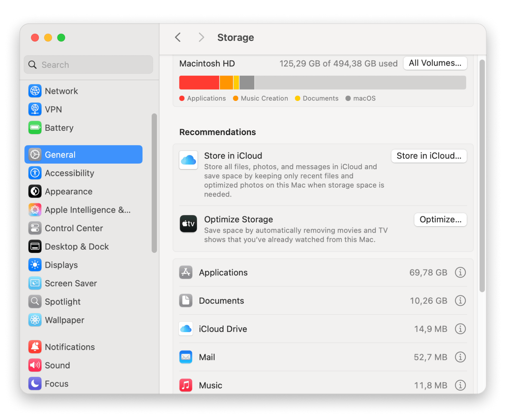Select the Applications storage row
This screenshot has height=420, width=506.
point(292,272)
